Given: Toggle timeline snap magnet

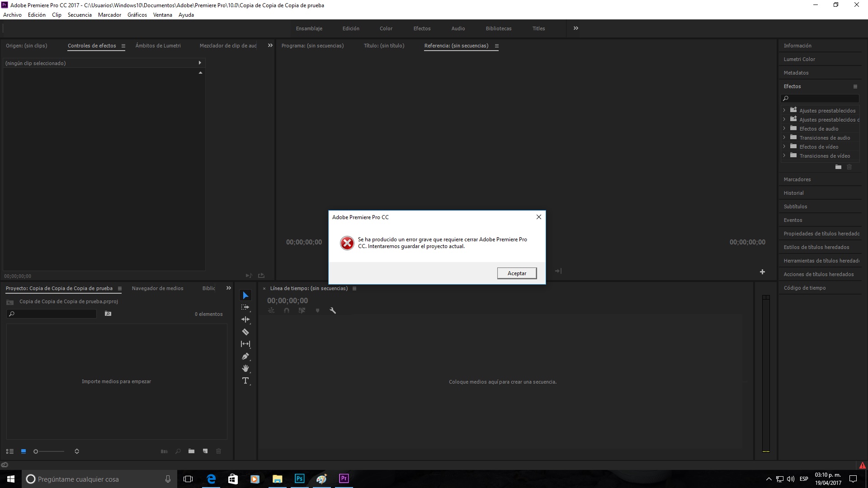Looking at the screenshot, I should [287, 310].
